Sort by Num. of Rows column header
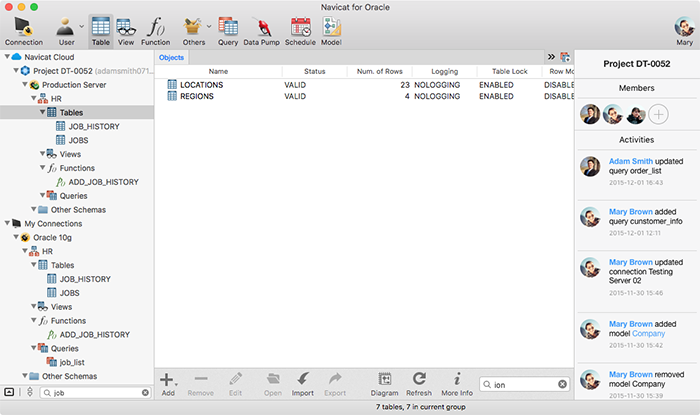This screenshot has width=700, height=415. tap(379, 71)
